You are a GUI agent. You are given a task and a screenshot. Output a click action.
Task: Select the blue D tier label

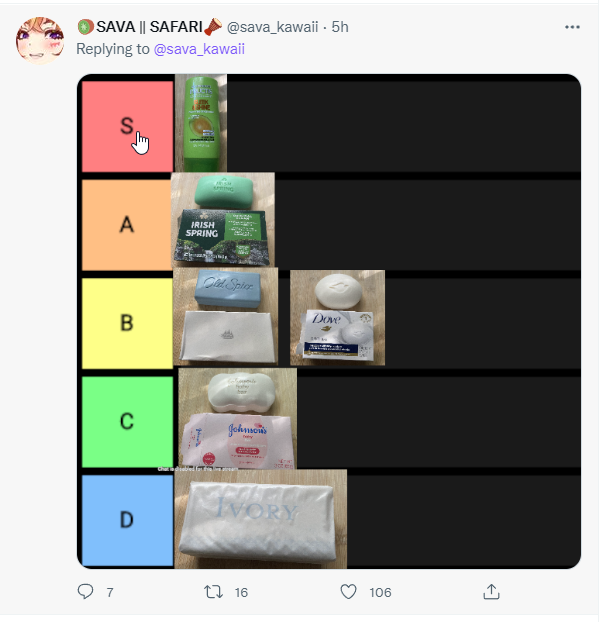127,520
